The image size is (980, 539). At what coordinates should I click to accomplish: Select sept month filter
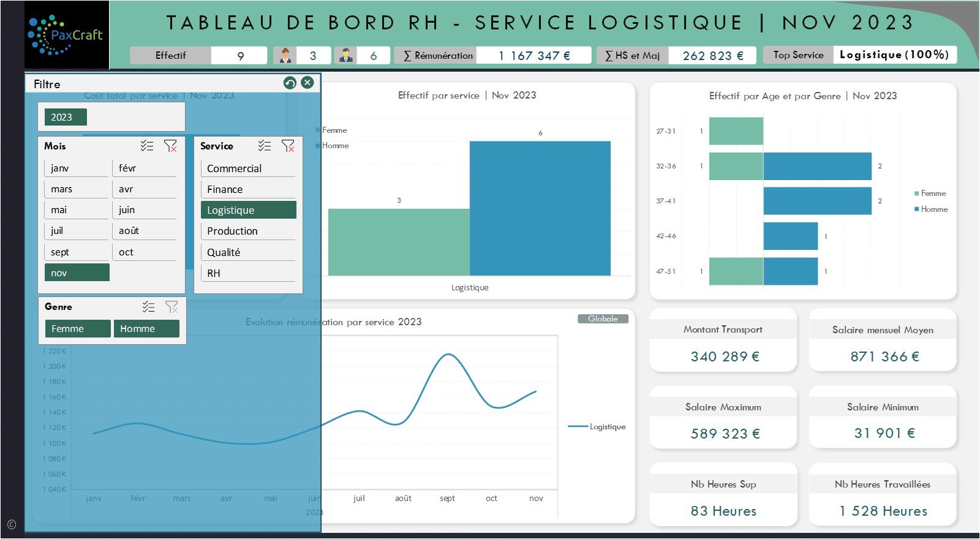tap(76, 252)
